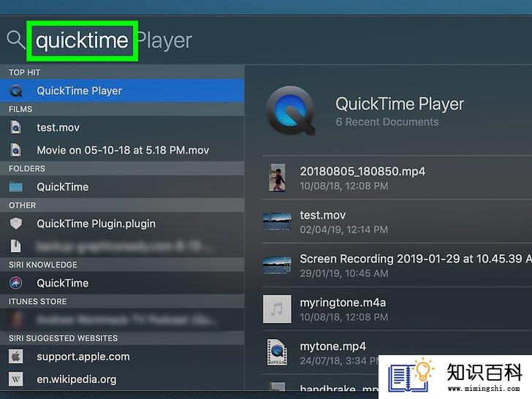Click the Wikipedia W icon
Viewport: 532px width, 399px height.
pos(15,379)
